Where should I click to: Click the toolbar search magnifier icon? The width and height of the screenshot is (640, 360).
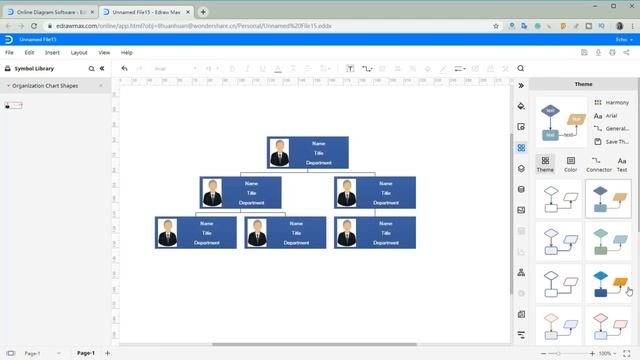point(521,69)
